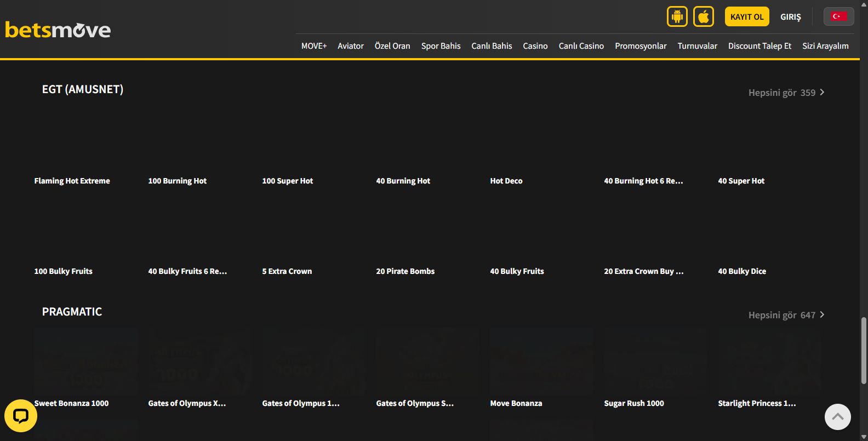Download the Android app via robot icon
Image resolution: width=868 pixels, height=441 pixels.
pos(677,16)
